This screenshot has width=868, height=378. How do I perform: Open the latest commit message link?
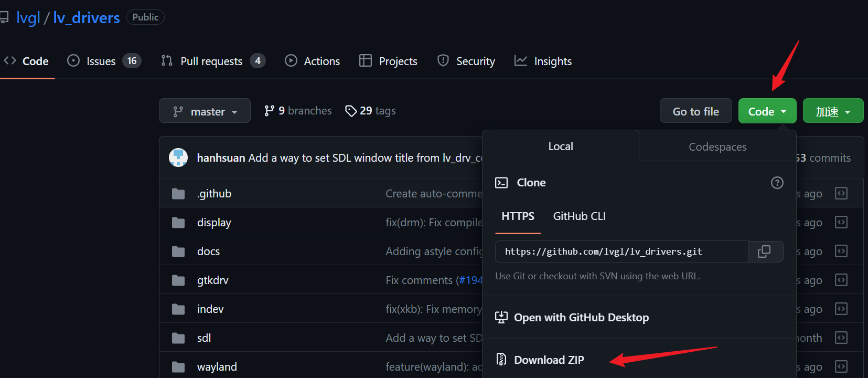click(x=365, y=157)
